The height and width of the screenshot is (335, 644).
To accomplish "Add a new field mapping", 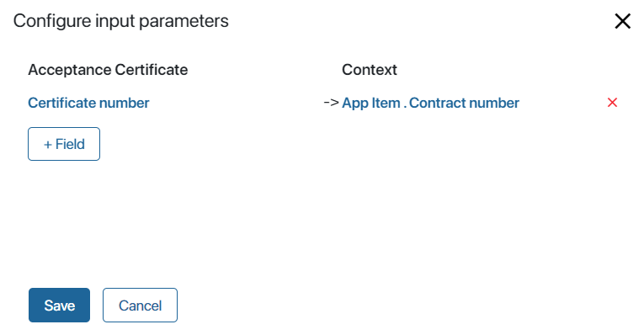I will [x=64, y=144].
